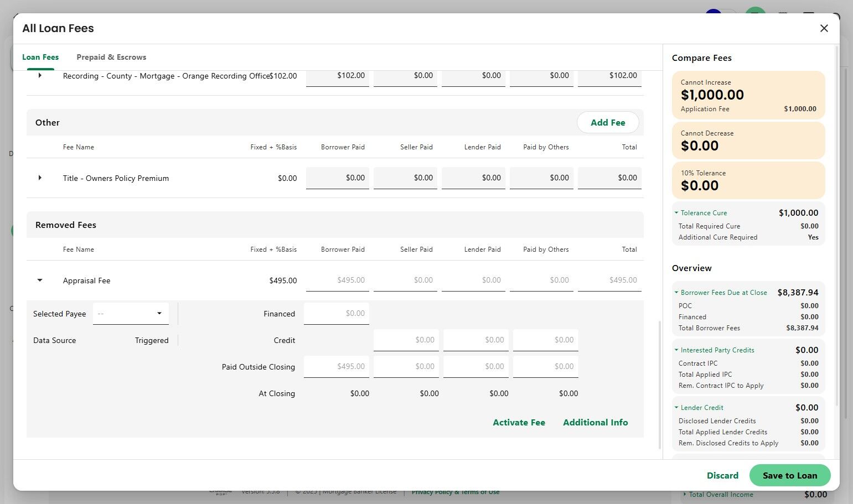Click Add Fee in Other section
This screenshot has width=853, height=504.
tap(608, 122)
